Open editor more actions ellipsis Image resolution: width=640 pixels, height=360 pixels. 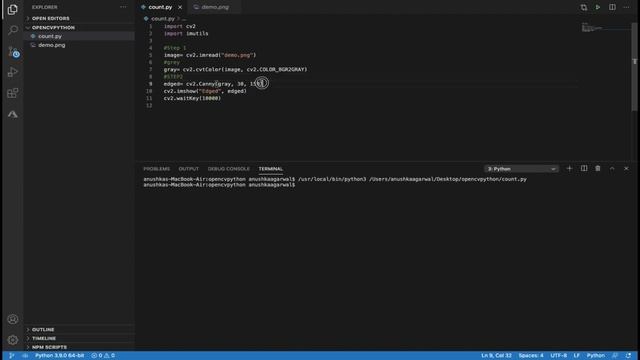coord(627,7)
